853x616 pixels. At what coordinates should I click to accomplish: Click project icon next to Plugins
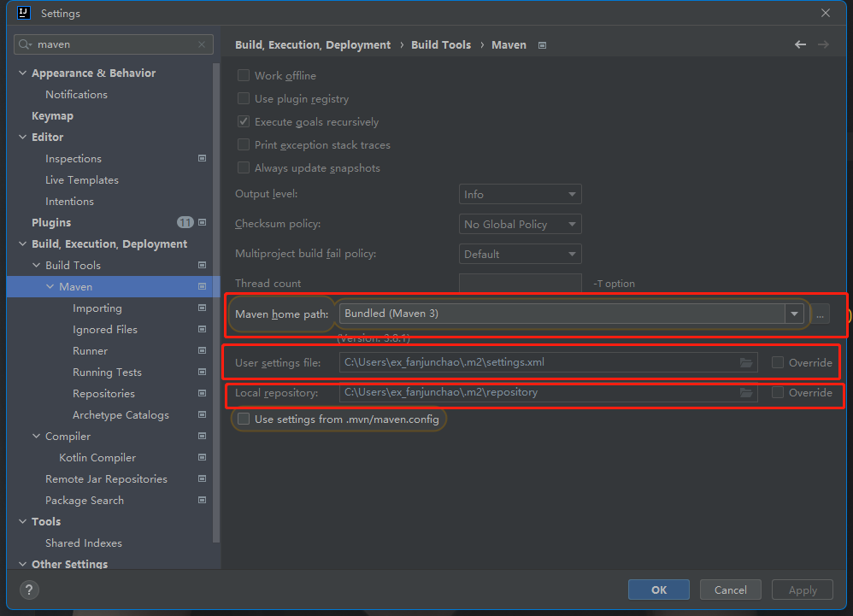click(203, 222)
